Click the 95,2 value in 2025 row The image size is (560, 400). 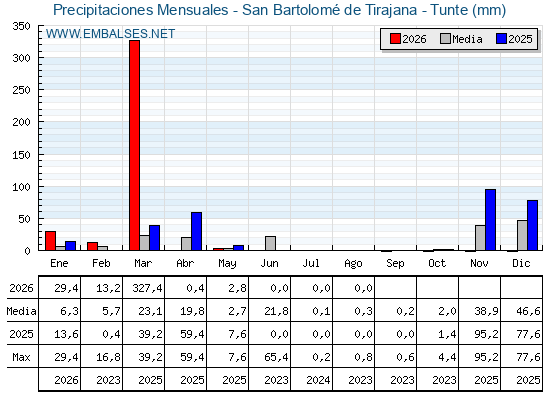486,334
